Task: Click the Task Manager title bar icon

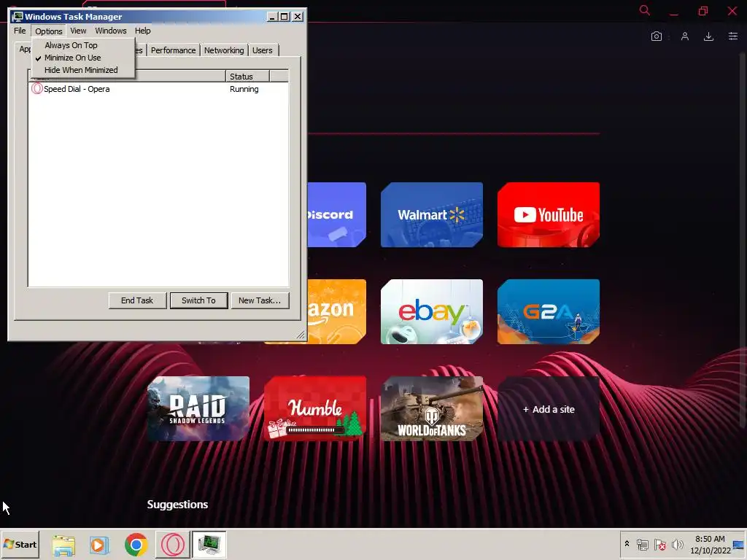Action: coord(18,17)
